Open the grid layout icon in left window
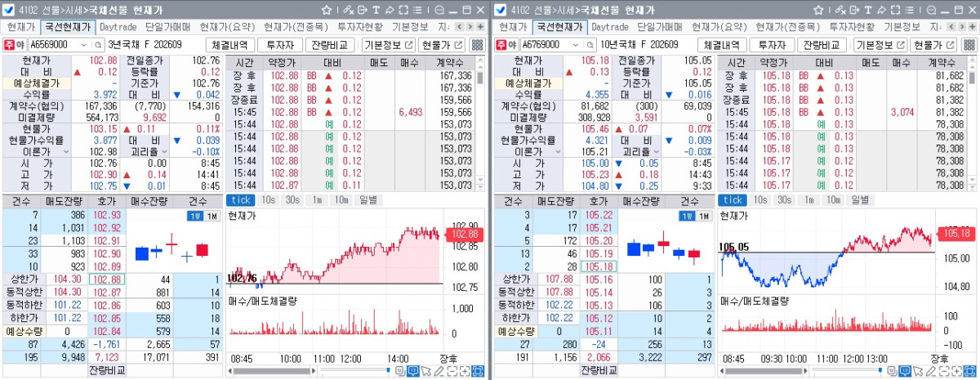980x380 pixels. pyautogui.click(x=478, y=45)
